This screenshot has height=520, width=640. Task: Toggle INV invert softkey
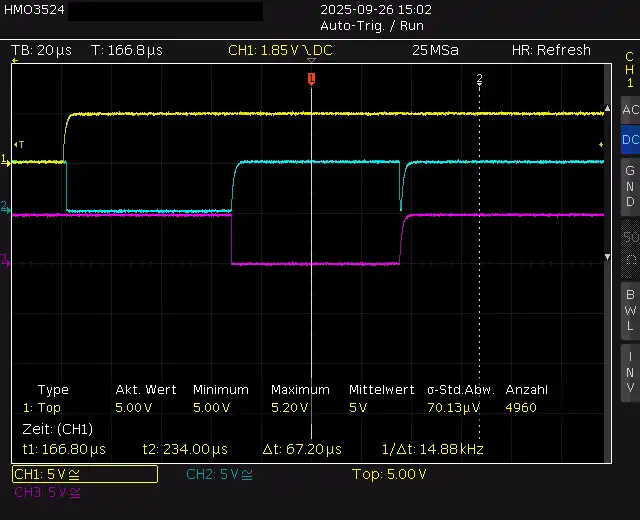pyautogui.click(x=630, y=371)
